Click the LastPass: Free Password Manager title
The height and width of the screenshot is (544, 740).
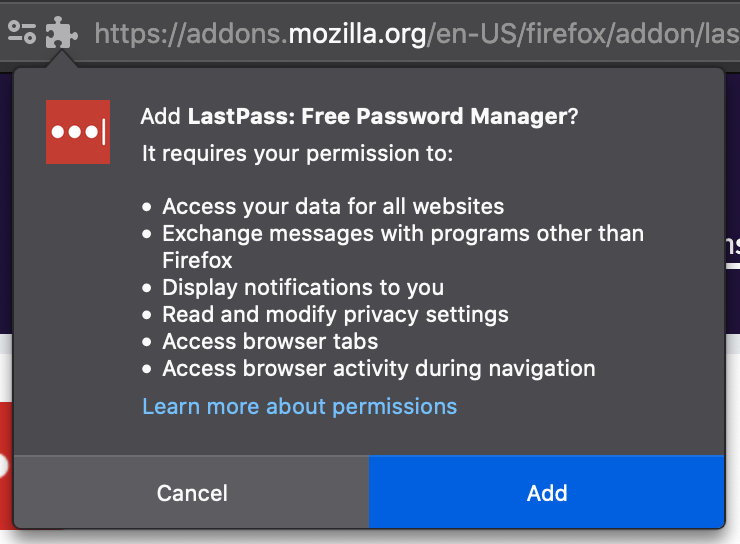(x=377, y=116)
